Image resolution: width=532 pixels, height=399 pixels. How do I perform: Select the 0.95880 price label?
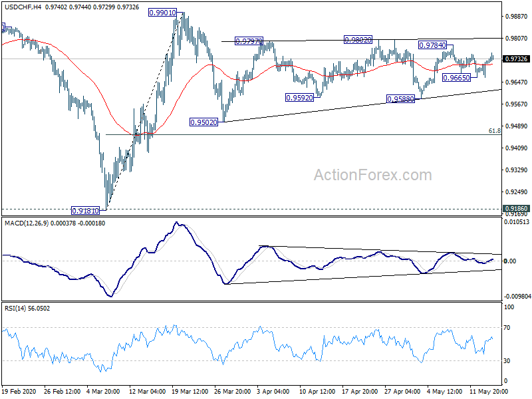(401, 99)
